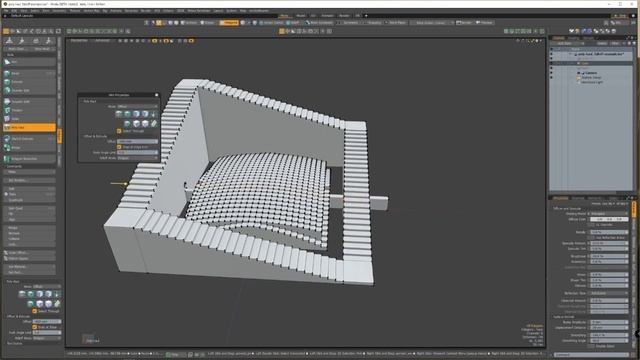Image resolution: width=640 pixels, height=360 pixels.
Task: Click the Specular Amount value slider
Action: pyautogui.click(x=609, y=243)
